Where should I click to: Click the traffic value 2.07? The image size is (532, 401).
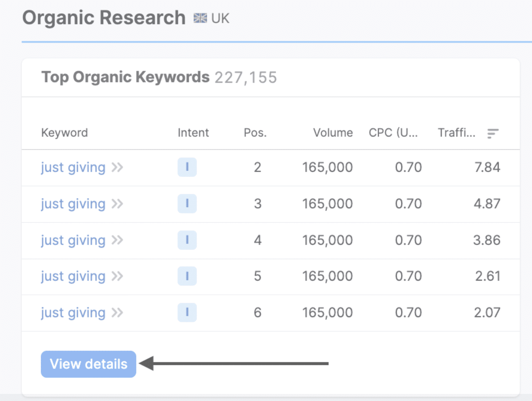[x=487, y=313]
